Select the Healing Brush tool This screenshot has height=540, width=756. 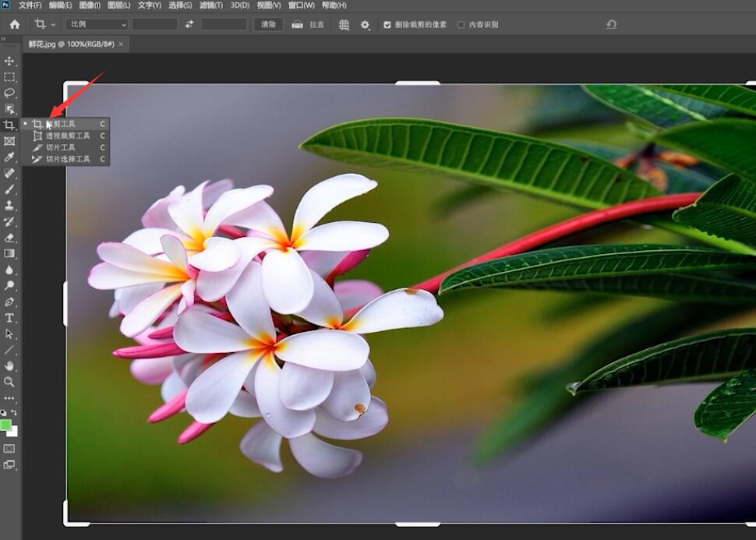[9, 173]
